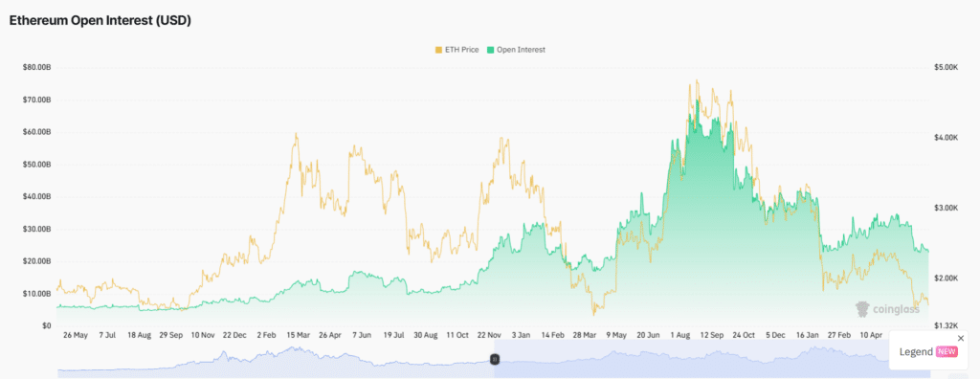Click the selected range in the bottom navigator

[x=712, y=359]
